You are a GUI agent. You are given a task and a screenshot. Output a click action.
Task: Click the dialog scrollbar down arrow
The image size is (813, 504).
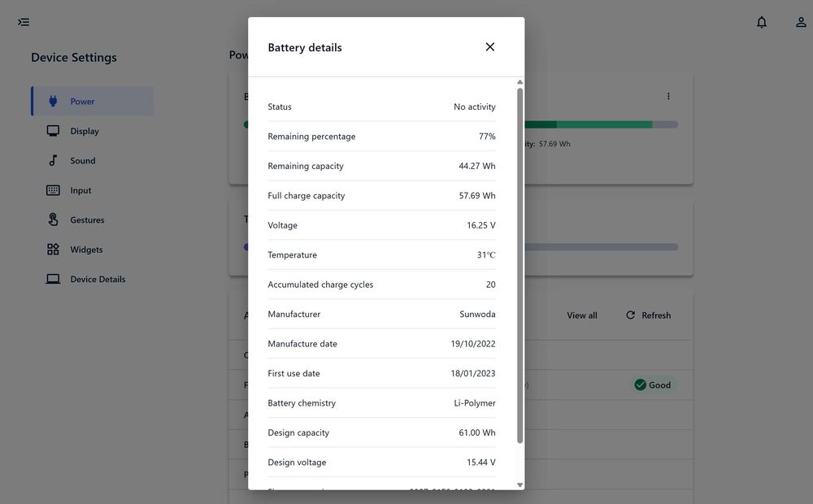[520, 485]
